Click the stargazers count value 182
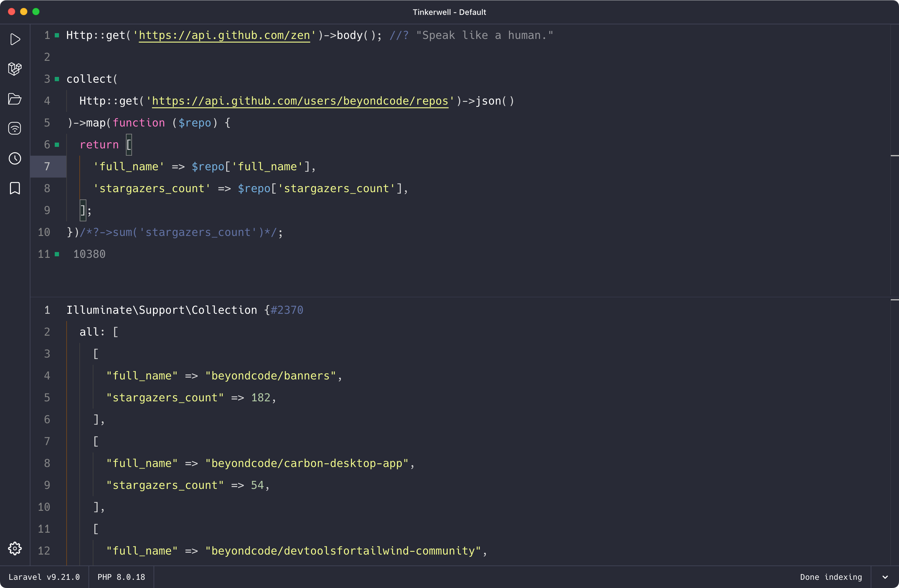This screenshot has height=588, width=899. click(261, 398)
